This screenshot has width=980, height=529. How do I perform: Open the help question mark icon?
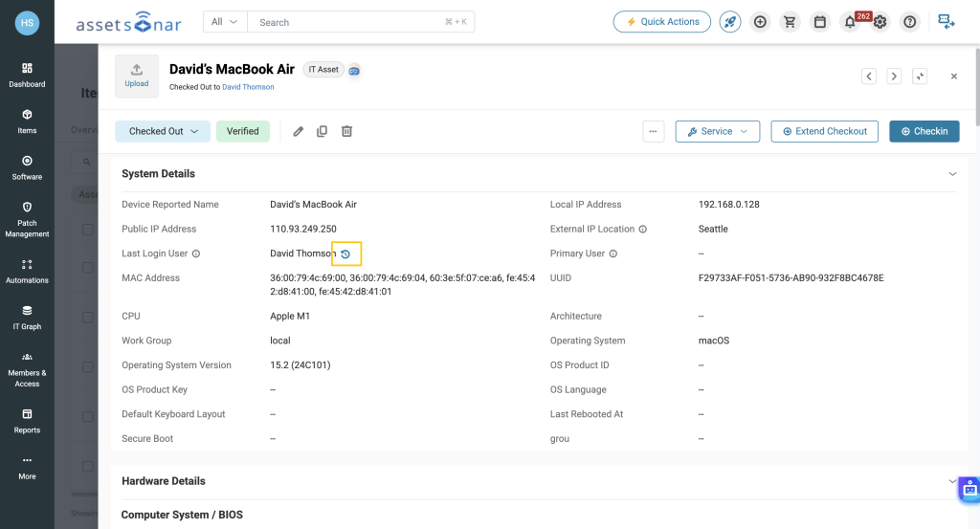click(x=910, y=22)
